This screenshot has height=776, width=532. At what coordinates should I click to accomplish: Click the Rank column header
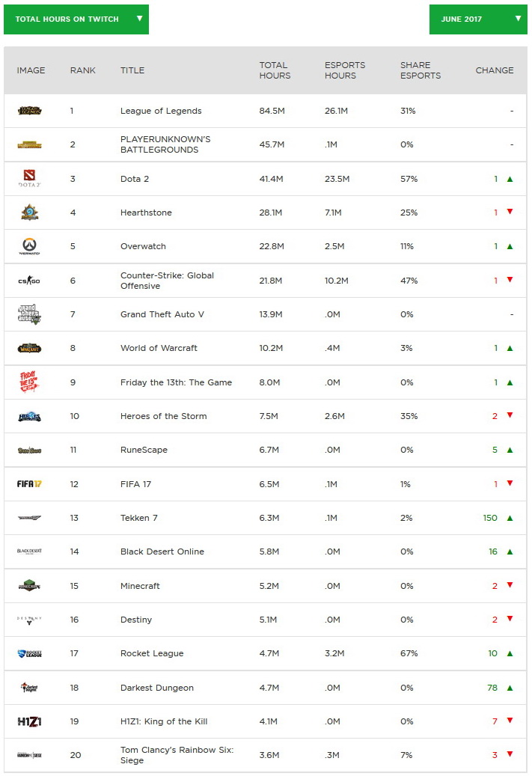[x=83, y=70]
